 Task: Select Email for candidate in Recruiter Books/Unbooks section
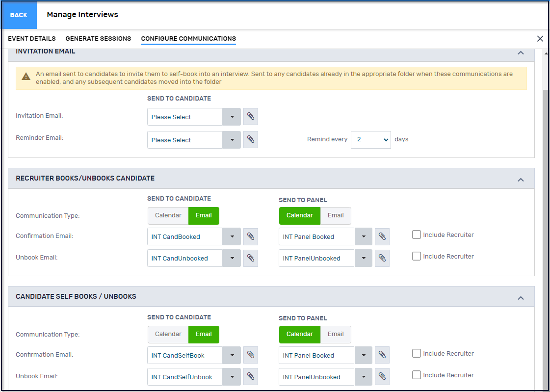click(204, 216)
